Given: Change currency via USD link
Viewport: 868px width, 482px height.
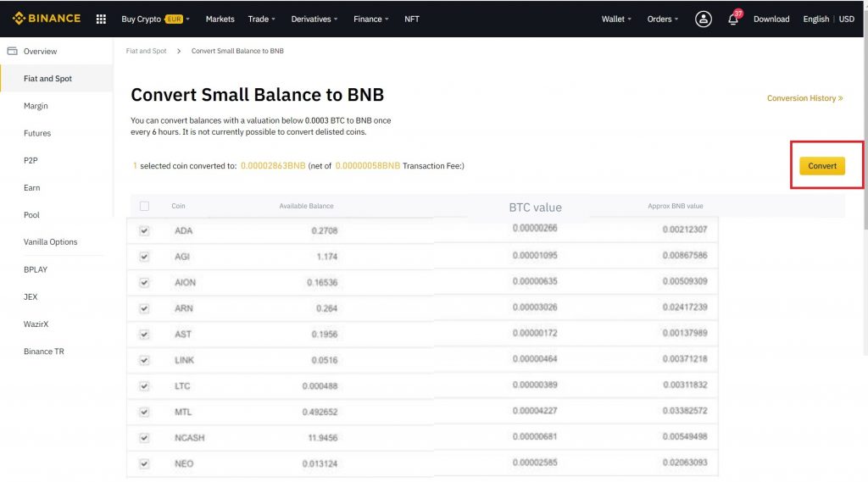Looking at the screenshot, I should coord(847,19).
